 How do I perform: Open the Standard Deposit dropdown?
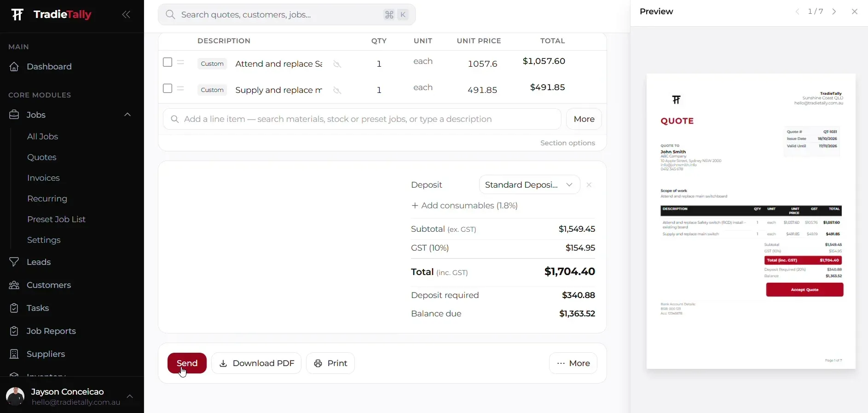click(529, 185)
